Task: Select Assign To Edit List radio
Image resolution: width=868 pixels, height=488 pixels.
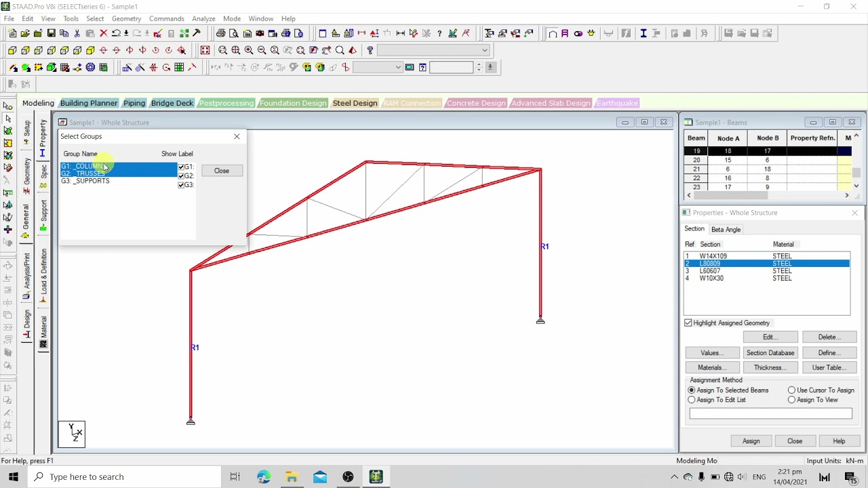Action: point(692,400)
